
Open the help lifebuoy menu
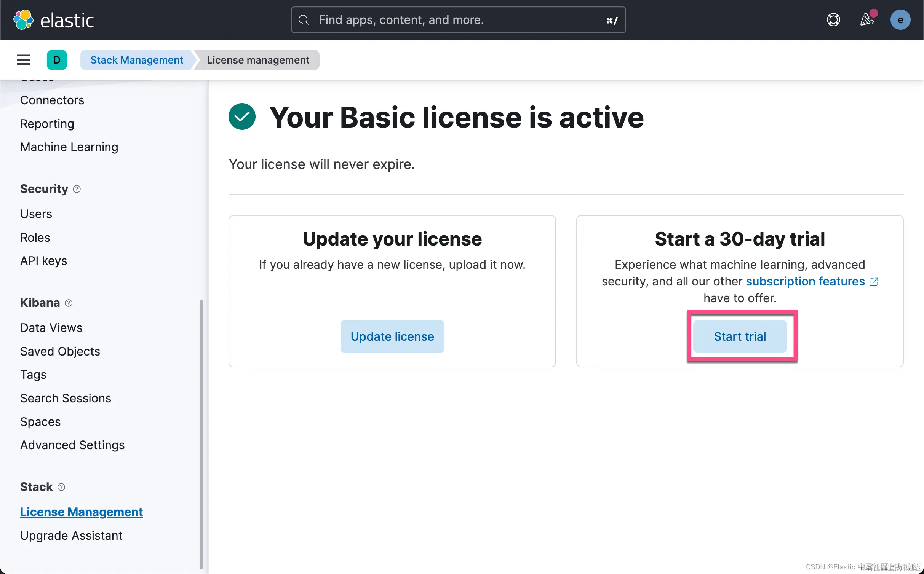(833, 20)
